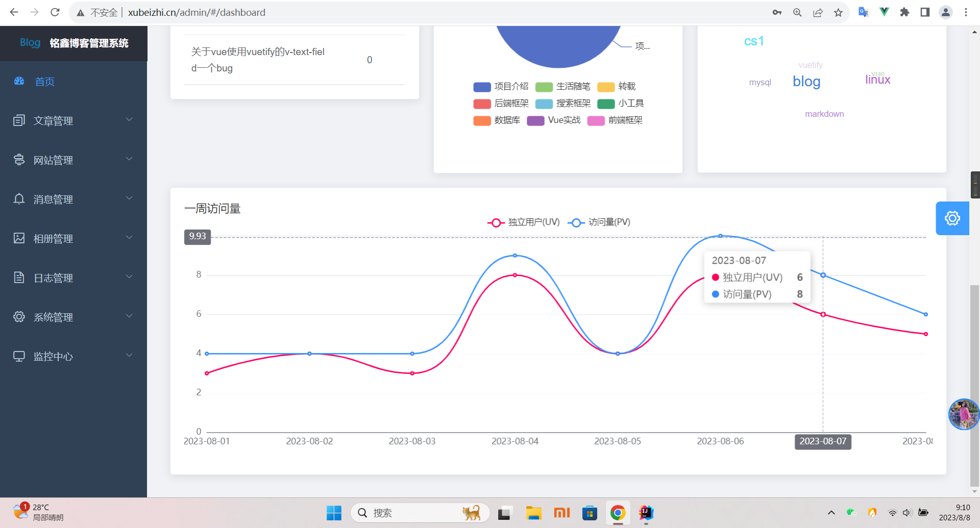
Task: Open the 相册管理 menu label
Action: (x=53, y=239)
